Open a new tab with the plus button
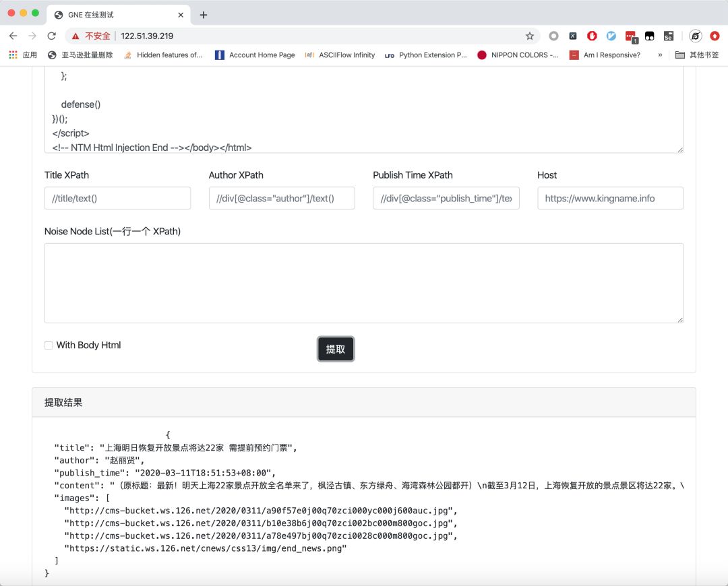 point(204,15)
